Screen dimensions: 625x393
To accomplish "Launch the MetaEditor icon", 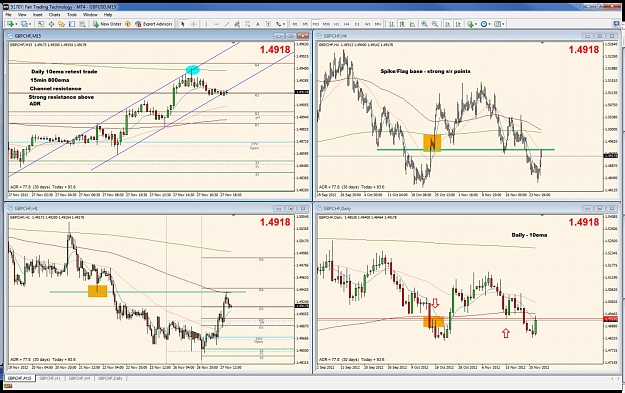I will coord(128,24).
